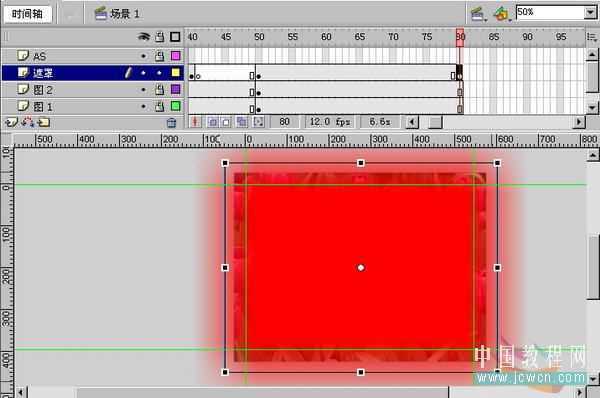Click the insert layer icon
The width and height of the screenshot is (600, 398).
[x=11, y=122]
